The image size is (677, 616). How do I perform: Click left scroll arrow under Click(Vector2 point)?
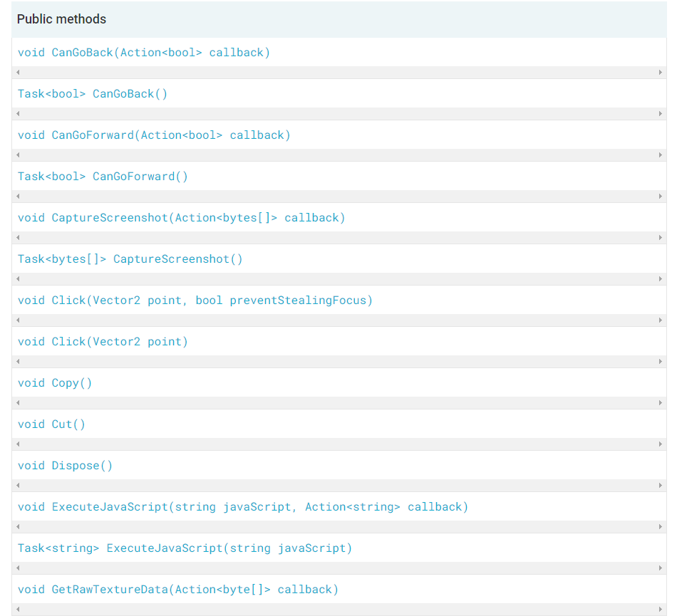click(x=18, y=362)
